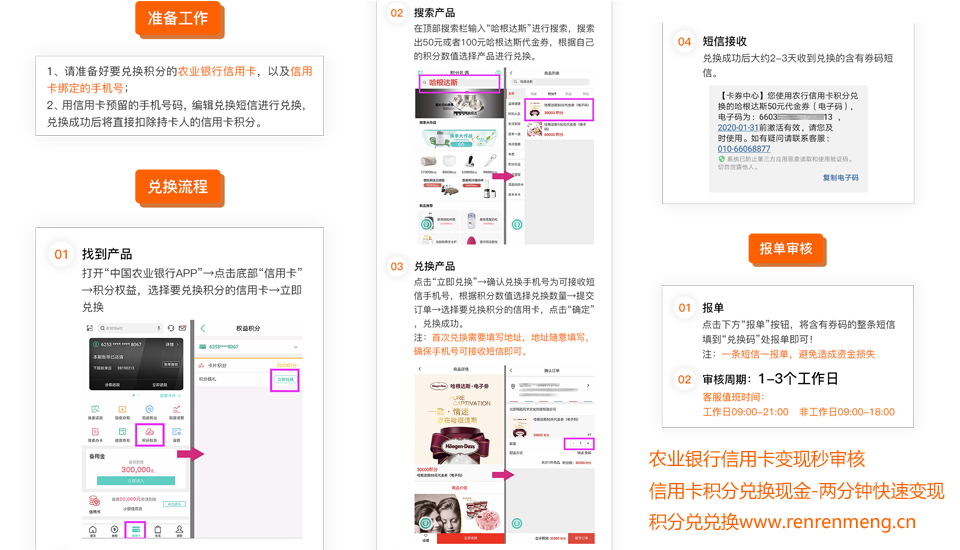
Task: Click the 复制电子码 link in SMS
Action: [841, 178]
